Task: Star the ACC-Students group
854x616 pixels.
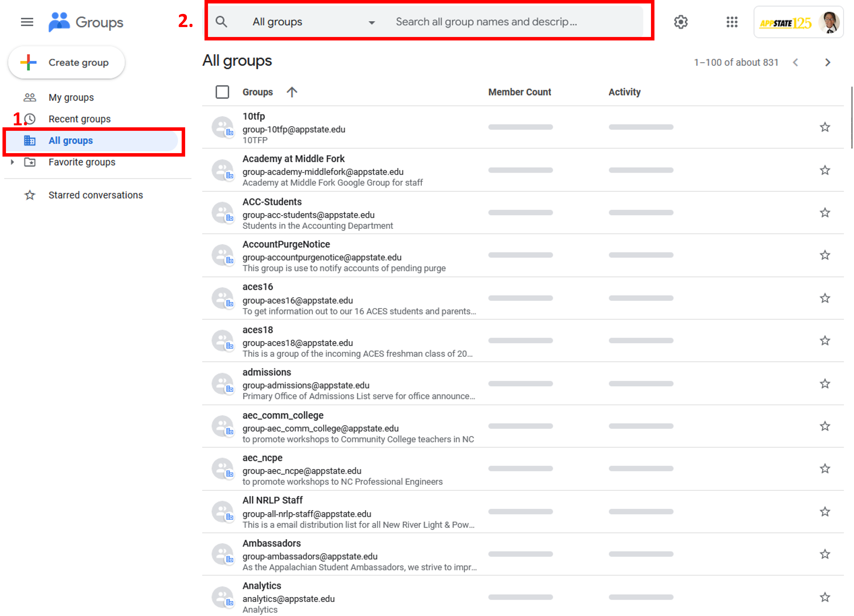Action: coord(825,213)
